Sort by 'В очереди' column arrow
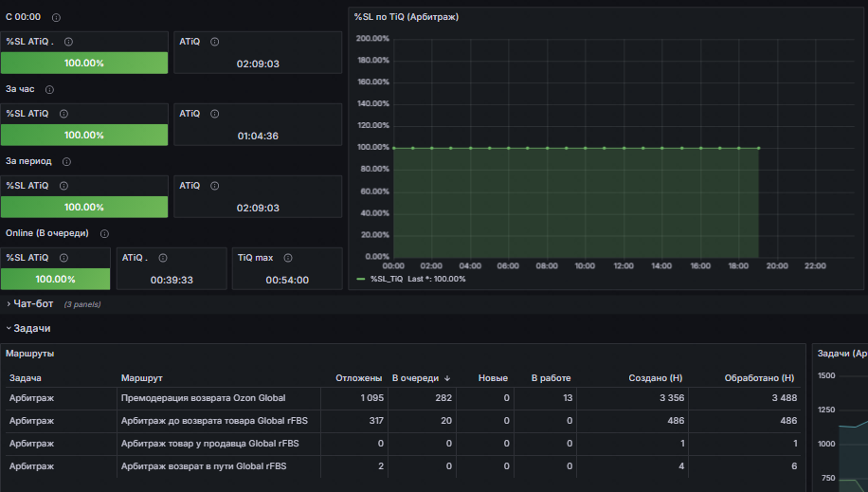 coord(447,378)
